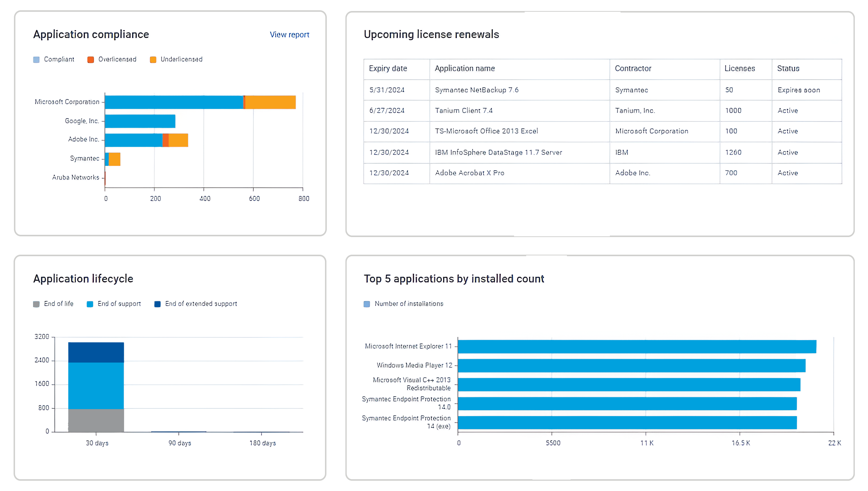Click the 1260 licenses cell
This screenshot has width=868, height=491.
746,153
